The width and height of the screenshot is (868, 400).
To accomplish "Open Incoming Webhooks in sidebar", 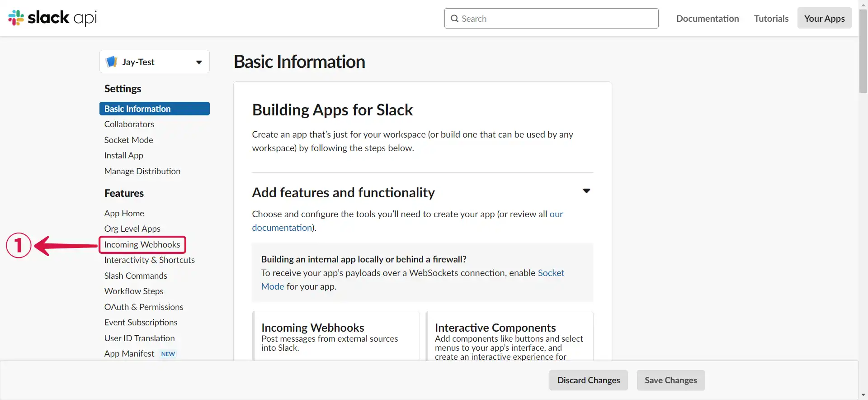I will (x=142, y=244).
